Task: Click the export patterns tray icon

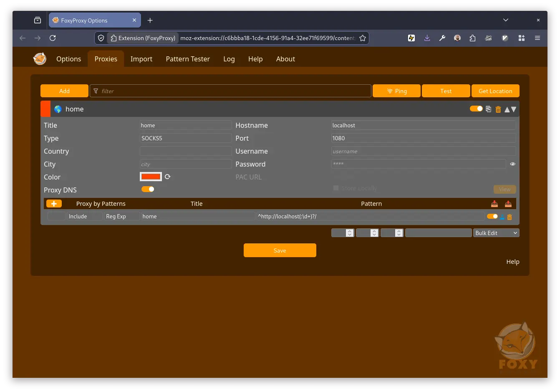Action: [508, 204]
